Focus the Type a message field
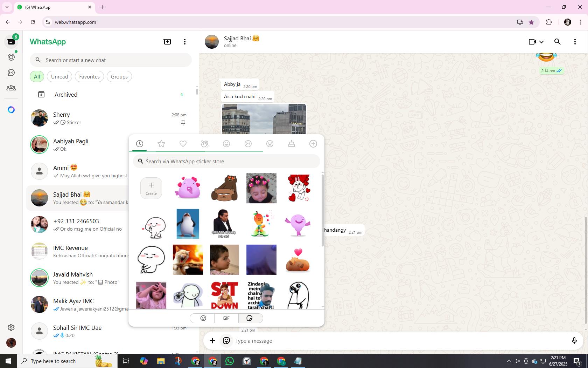Screen dimensions: 588x368 point(401,341)
